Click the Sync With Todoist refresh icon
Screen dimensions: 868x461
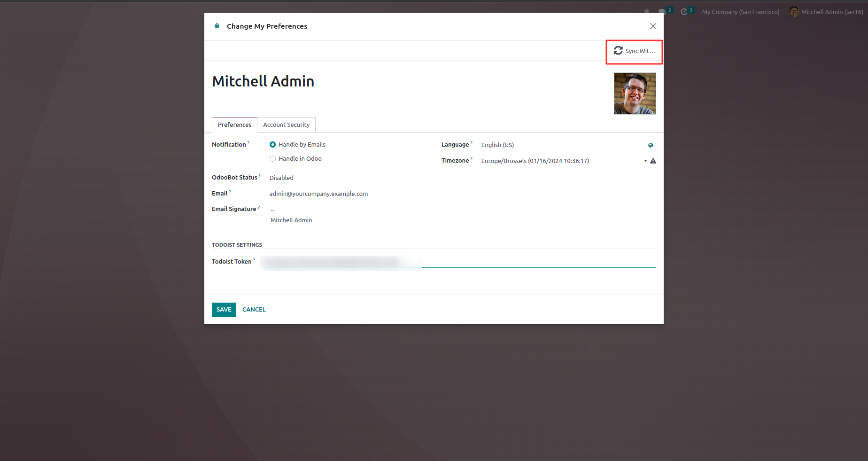618,51
